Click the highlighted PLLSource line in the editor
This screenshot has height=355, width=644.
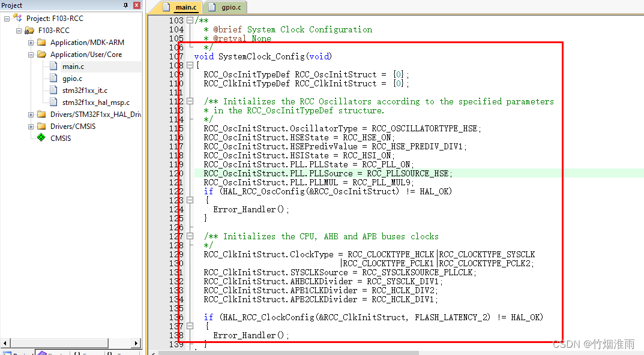(327, 173)
